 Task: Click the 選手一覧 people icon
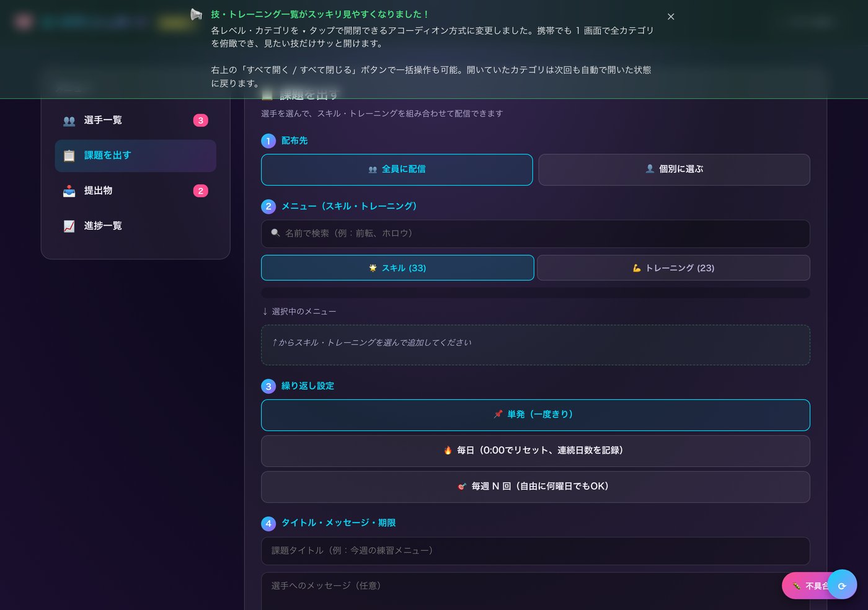69,121
